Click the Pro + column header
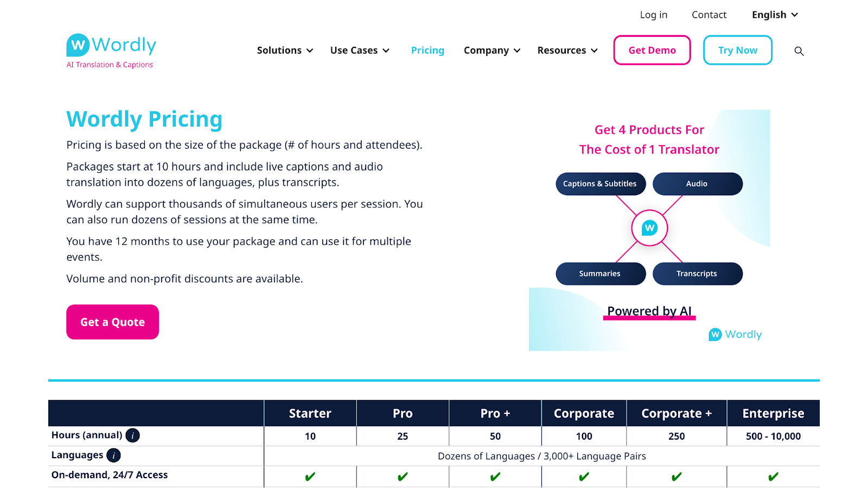Image resolution: width=868 pixels, height=488 pixels. click(x=495, y=413)
